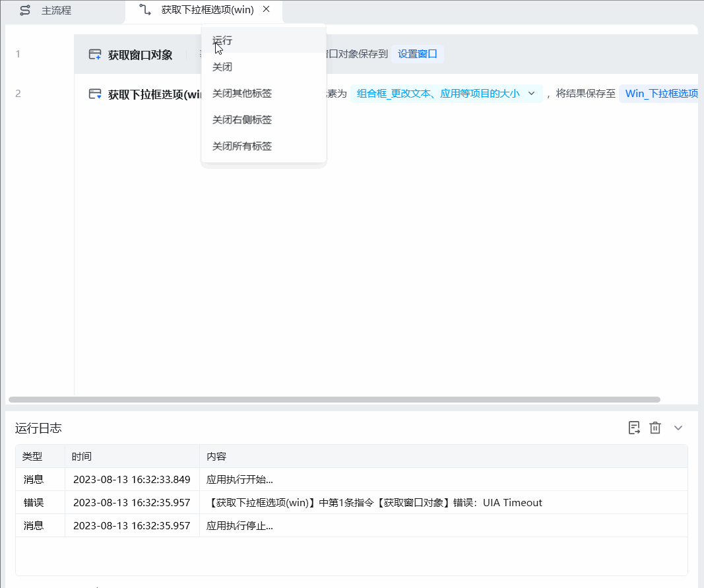Click line number 1

[x=18, y=54]
